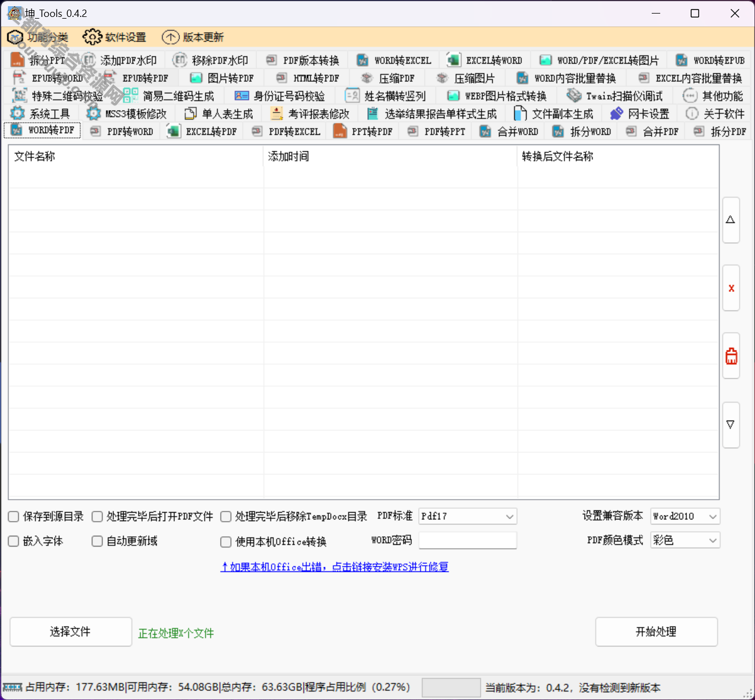Viewport: 755px width, 700px height.
Task: Click the 考评报表修改 icon
Action: click(276, 113)
